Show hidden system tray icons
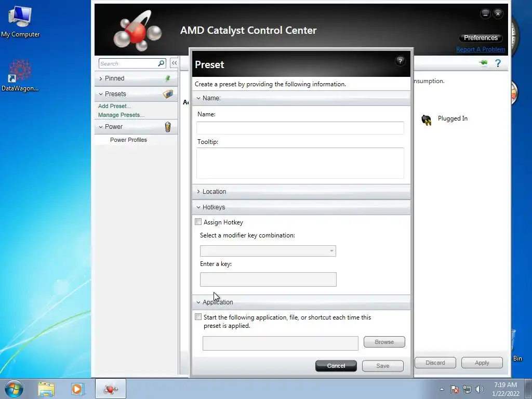 click(442, 389)
